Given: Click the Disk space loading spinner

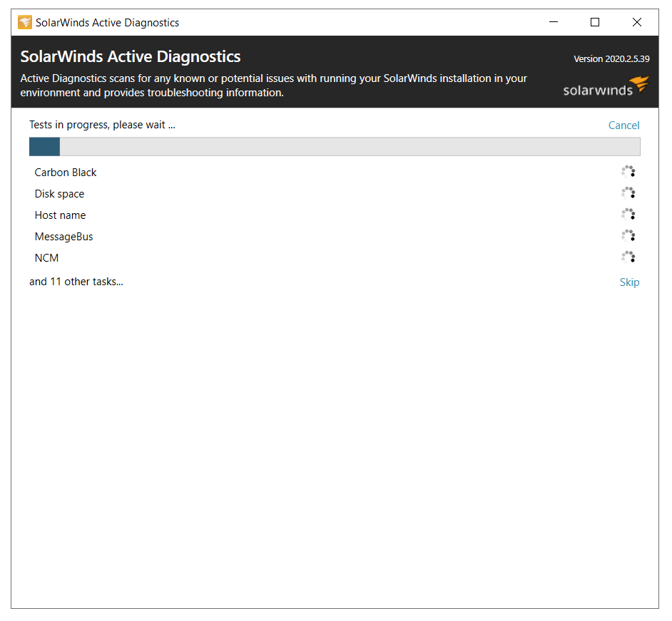Looking at the screenshot, I should (x=628, y=193).
